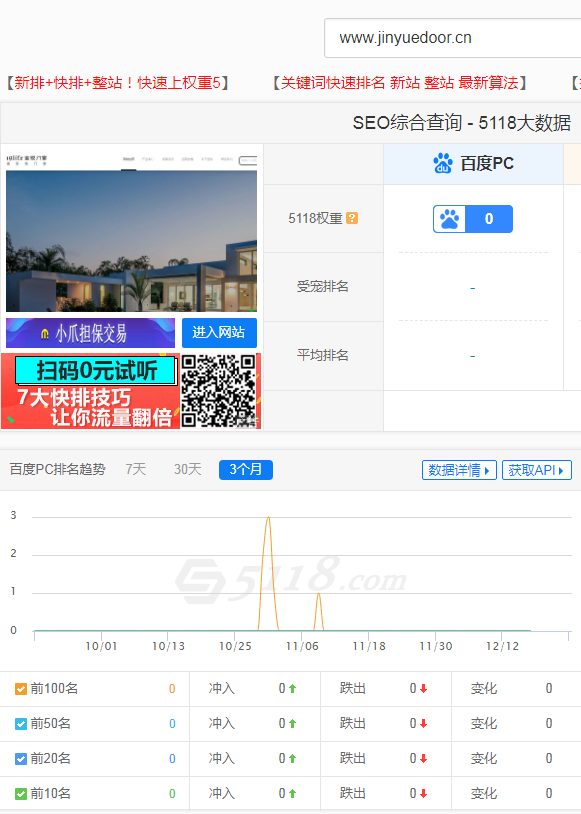Click the domain search input field

[x=453, y=38]
